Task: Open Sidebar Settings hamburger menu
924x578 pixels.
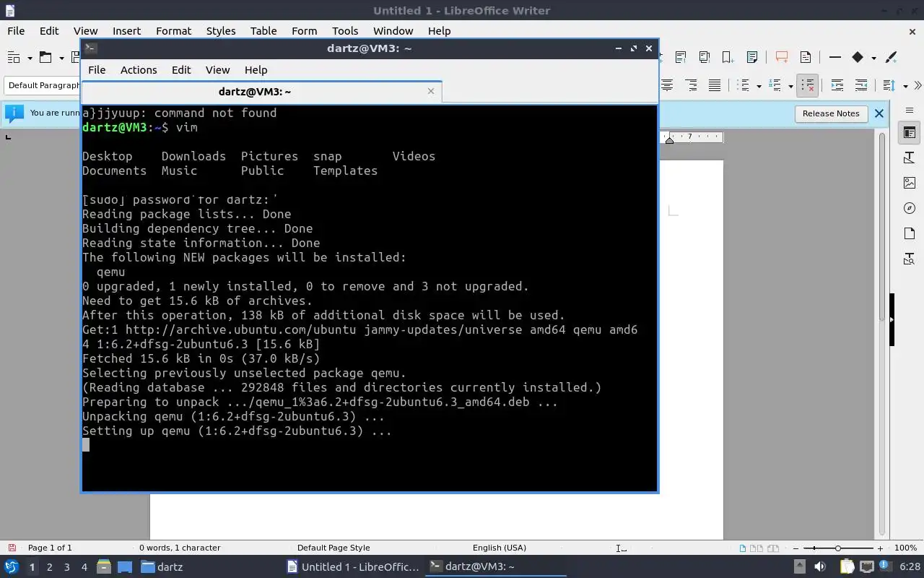Action: (x=910, y=110)
